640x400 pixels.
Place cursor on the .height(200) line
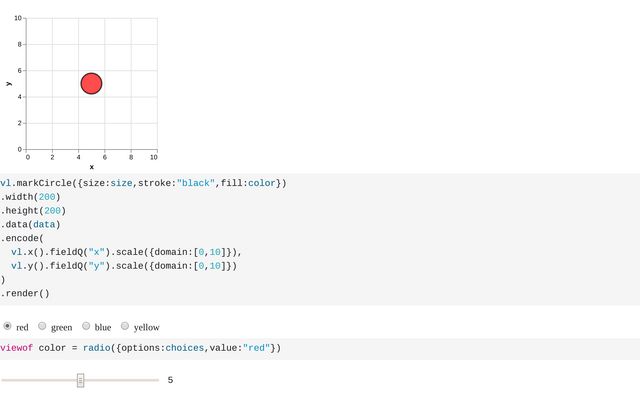pos(33,211)
